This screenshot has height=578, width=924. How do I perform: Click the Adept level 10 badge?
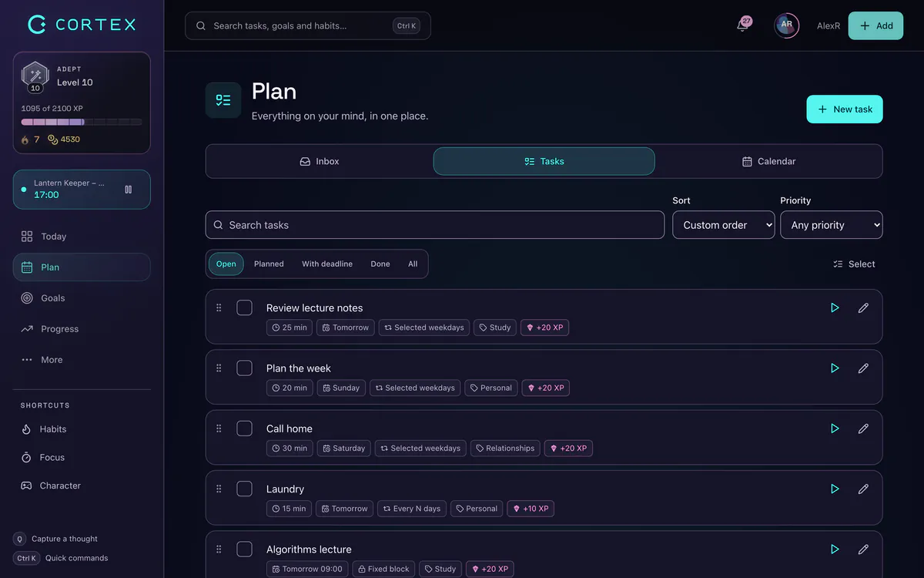point(35,76)
